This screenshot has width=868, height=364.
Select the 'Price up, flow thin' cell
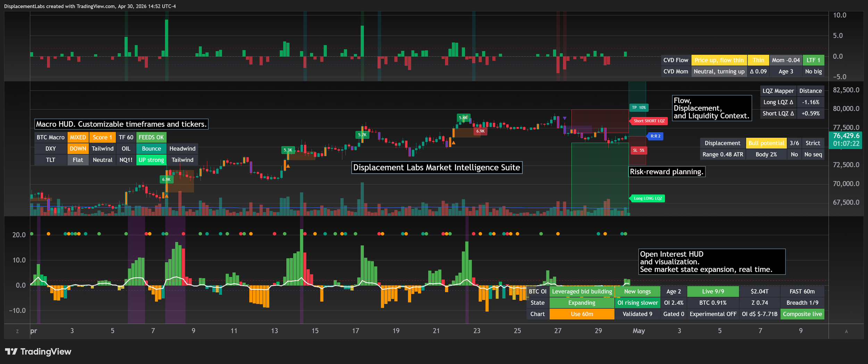[x=719, y=60]
